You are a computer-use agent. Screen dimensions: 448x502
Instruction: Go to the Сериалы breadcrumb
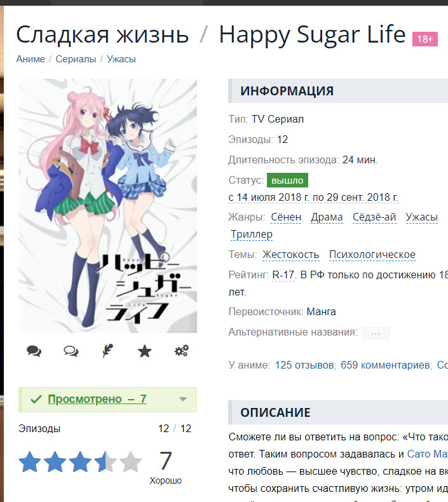coord(76,59)
